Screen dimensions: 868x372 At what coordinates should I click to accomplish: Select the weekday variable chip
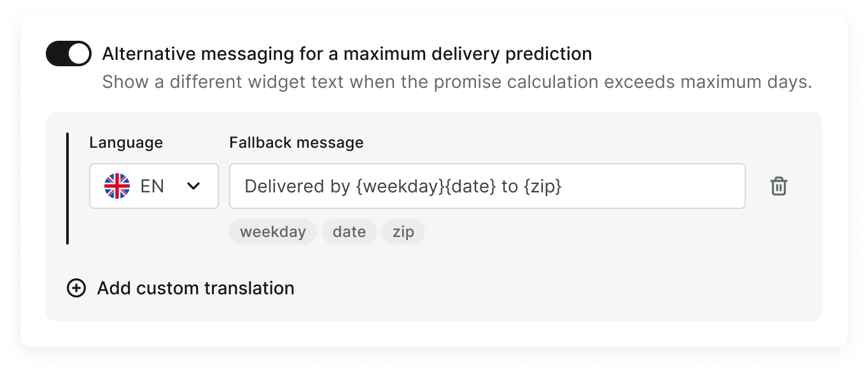(272, 232)
